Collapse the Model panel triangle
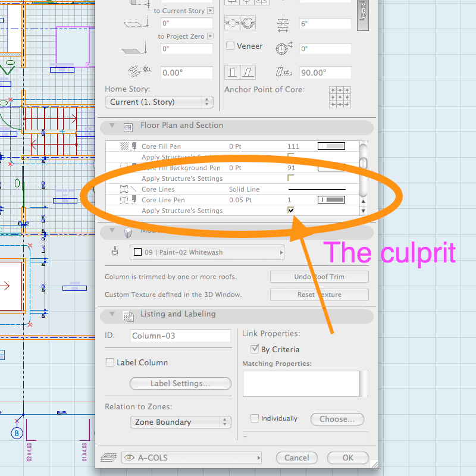Viewport: 476px width, 476px height. [112, 230]
